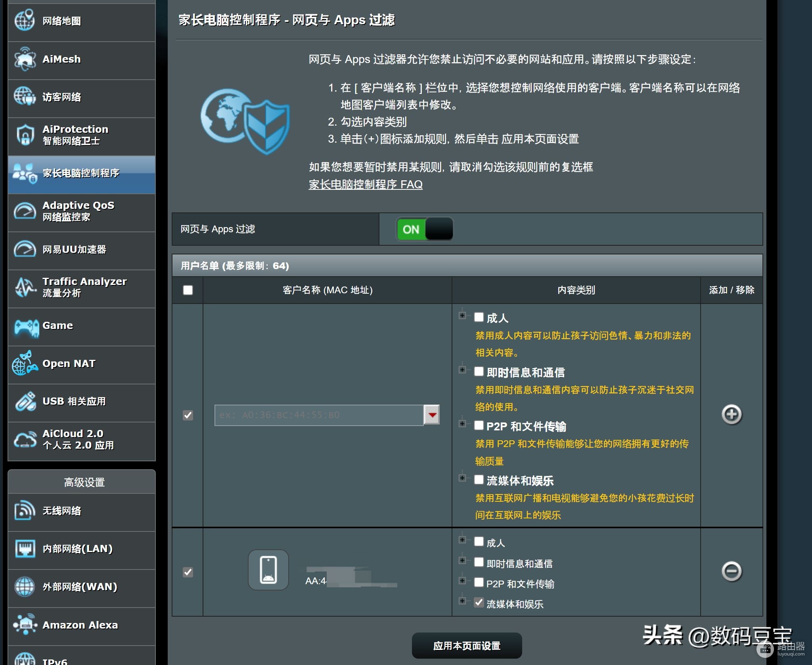Image resolution: width=812 pixels, height=665 pixels.
Task: Expand 流媒体和娱乐 subtree for AA:4 device
Action: 462,601
